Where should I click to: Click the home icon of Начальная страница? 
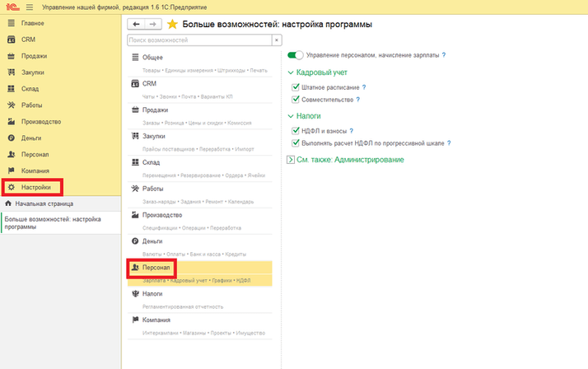(x=8, y=203)
